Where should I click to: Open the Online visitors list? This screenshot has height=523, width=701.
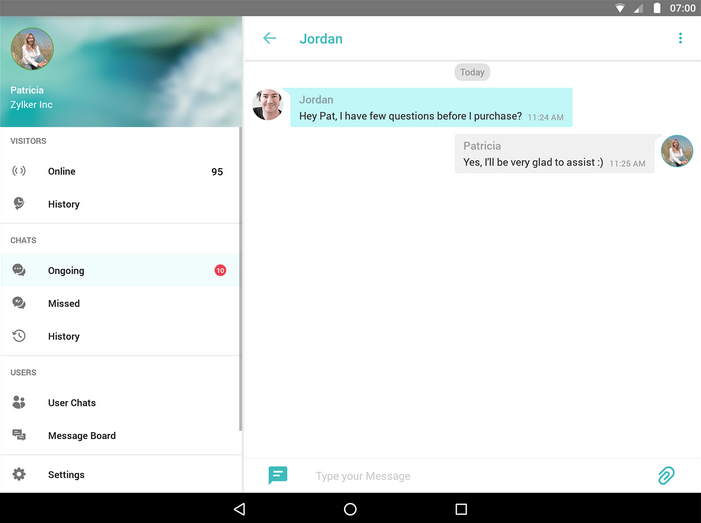click(x=120, y=171)
